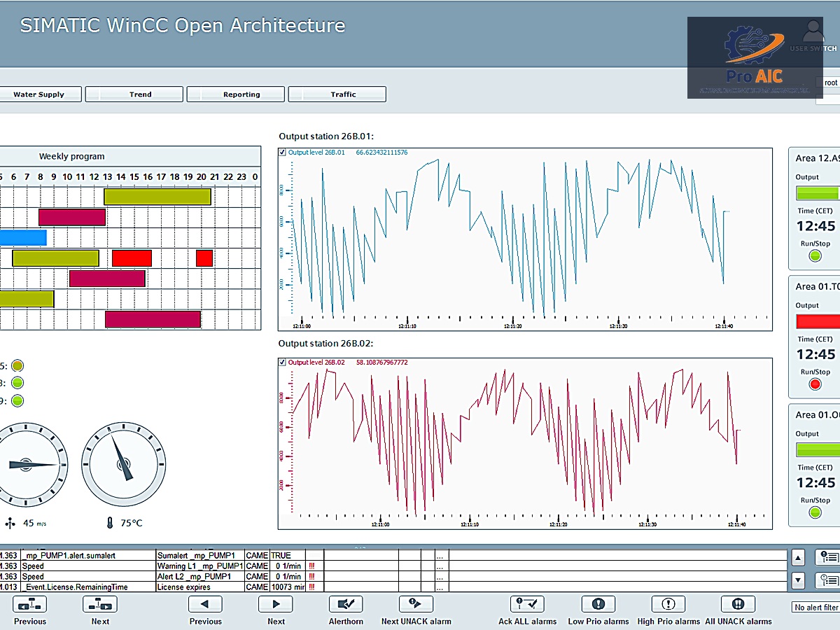
Task: Click the green Run/Stop lamp under Area 12
Action: click(x=815, y=256)
